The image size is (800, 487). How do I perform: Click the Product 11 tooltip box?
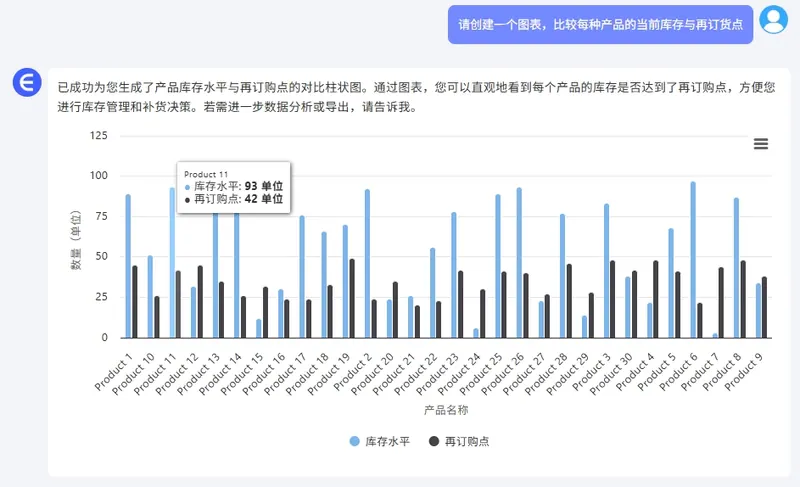coord(233,187)
